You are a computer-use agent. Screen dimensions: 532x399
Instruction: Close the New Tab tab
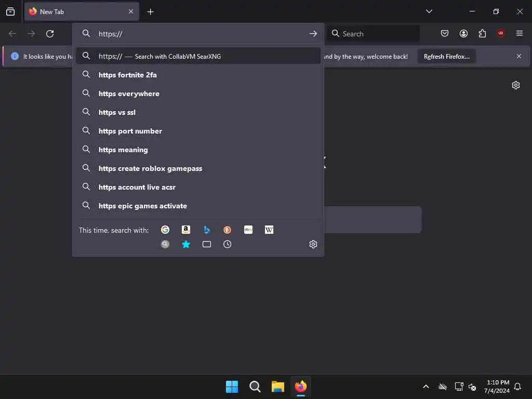click(131, 12)
